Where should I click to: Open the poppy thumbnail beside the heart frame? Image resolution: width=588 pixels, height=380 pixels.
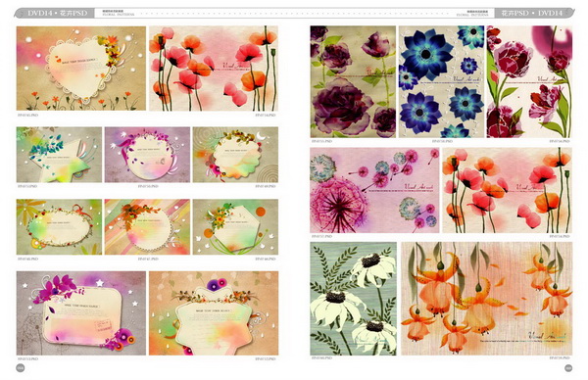click(214, 69)
